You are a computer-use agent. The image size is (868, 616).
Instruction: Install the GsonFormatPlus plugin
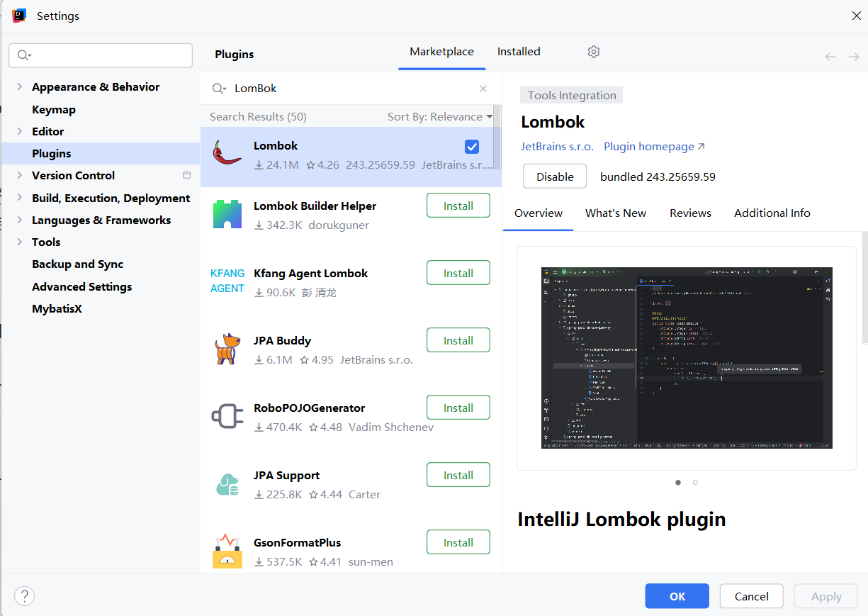point(458,542)
